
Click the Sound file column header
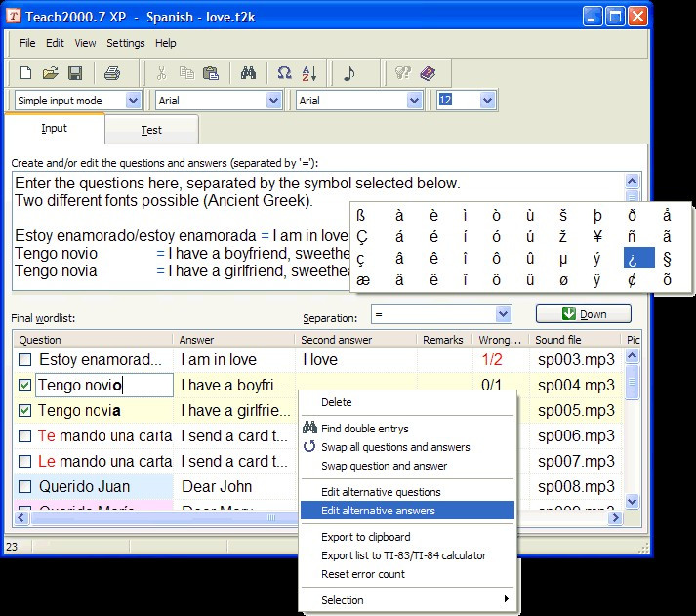575,340
